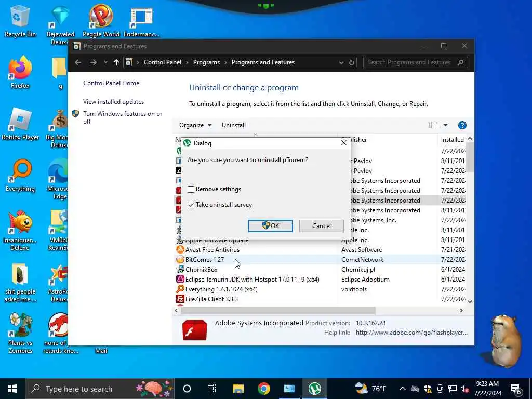Open Control Panel Home link
The width and height of the screenshot is (532, 399).
click(111, 83)
